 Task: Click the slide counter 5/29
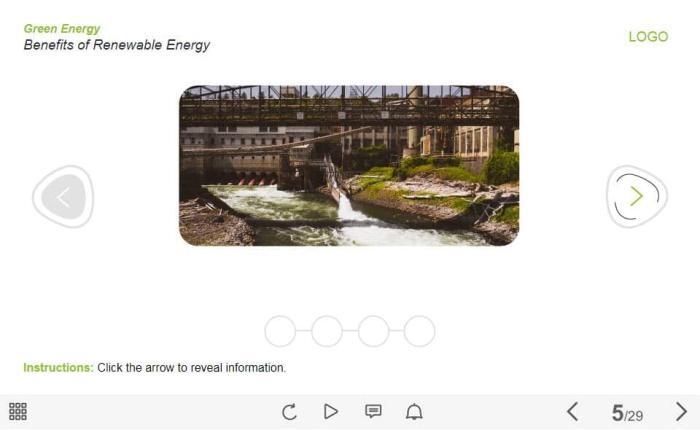(627, 413)
